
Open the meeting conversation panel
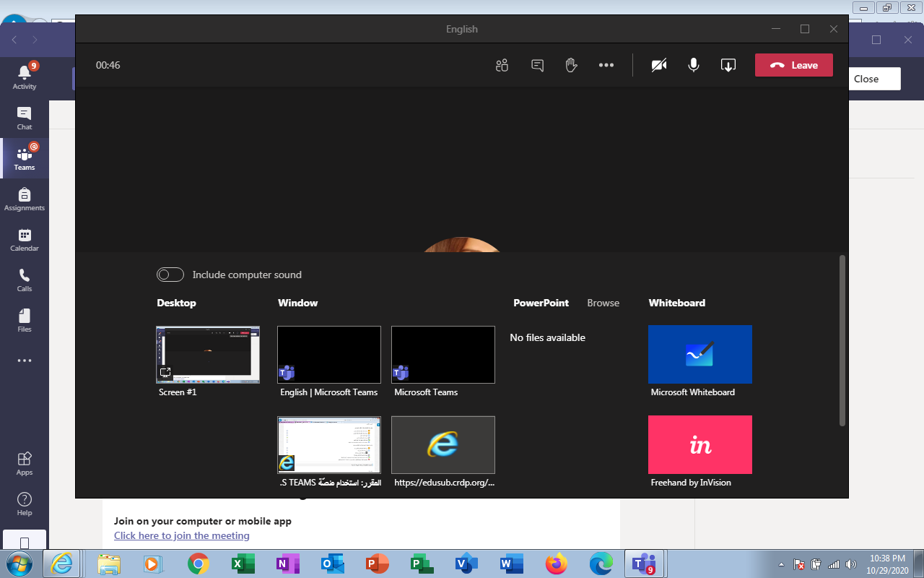click(x=537, y=65)
